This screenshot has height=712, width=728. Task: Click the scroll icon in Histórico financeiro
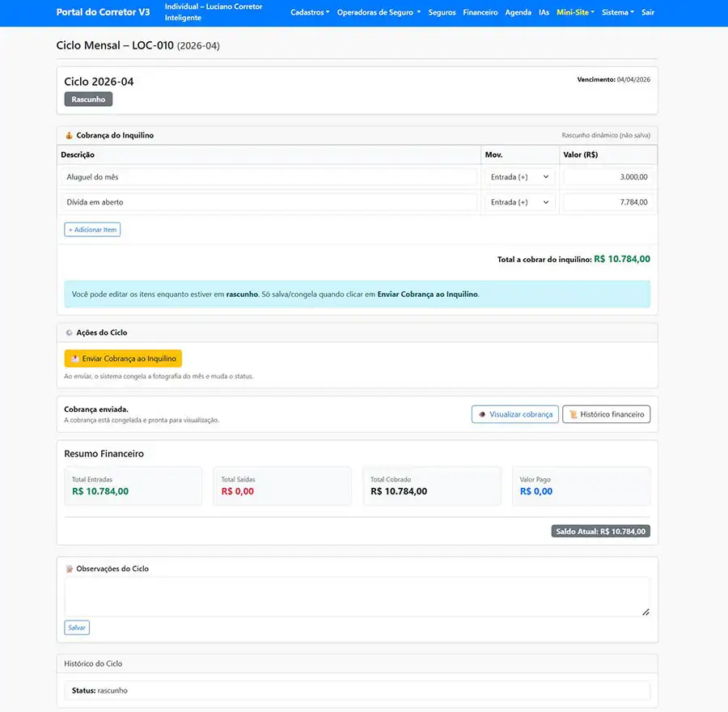[573, 414]
